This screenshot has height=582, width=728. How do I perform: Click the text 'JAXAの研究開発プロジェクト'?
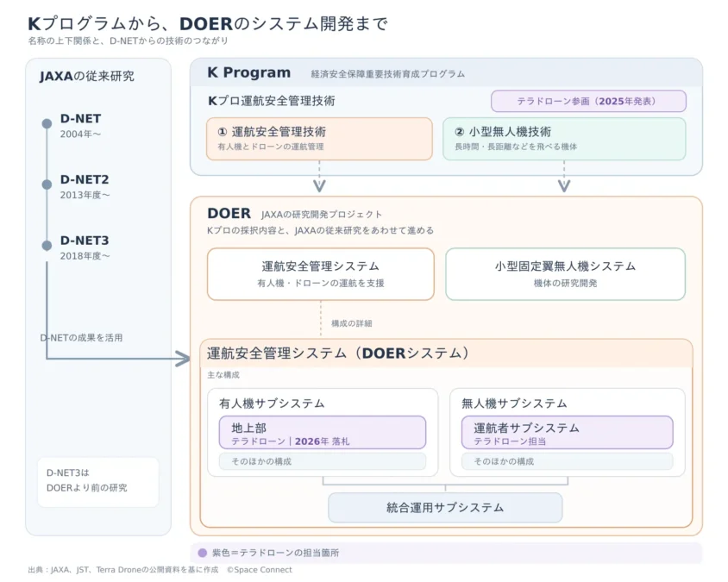click(321, 215)
